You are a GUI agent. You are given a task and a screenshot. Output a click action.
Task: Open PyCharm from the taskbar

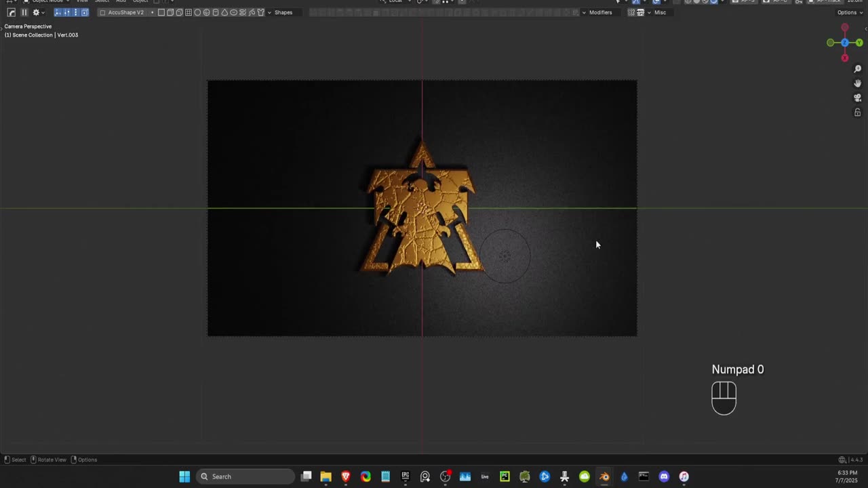(505, 476)
